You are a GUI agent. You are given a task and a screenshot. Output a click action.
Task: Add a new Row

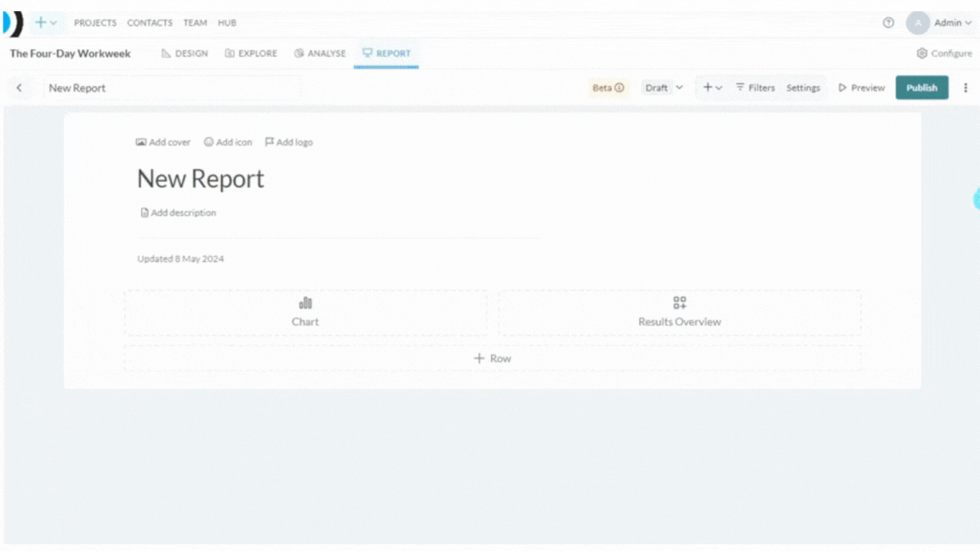[493, 359]
